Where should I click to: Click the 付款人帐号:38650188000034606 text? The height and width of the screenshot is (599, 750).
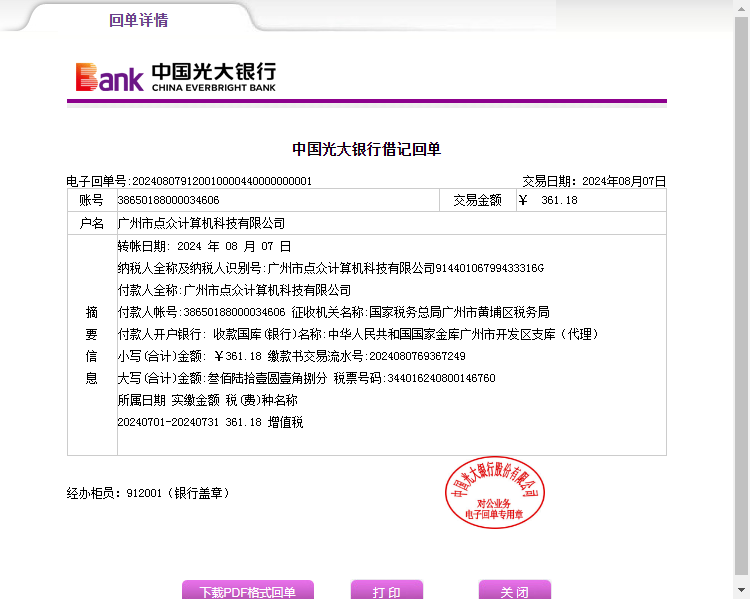point(201,312)
